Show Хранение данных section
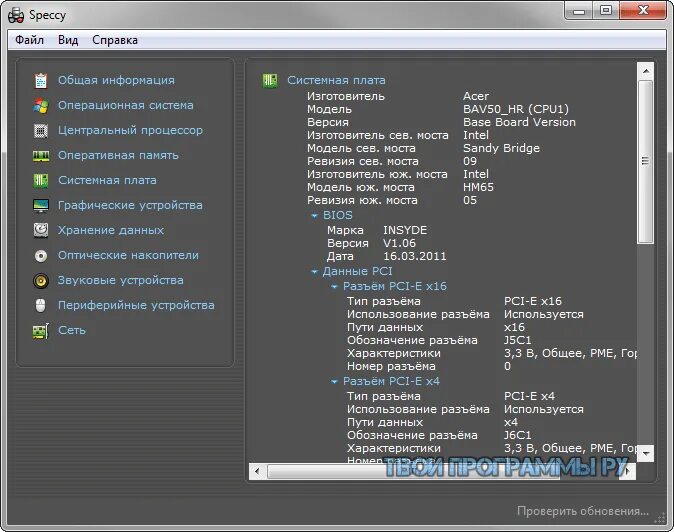The height and width of the screenshot is (532, 674). coord(111,230)
